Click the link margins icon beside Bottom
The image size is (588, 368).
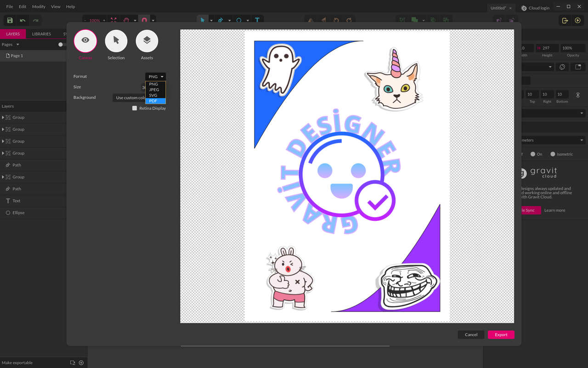[x=578, y=95]
